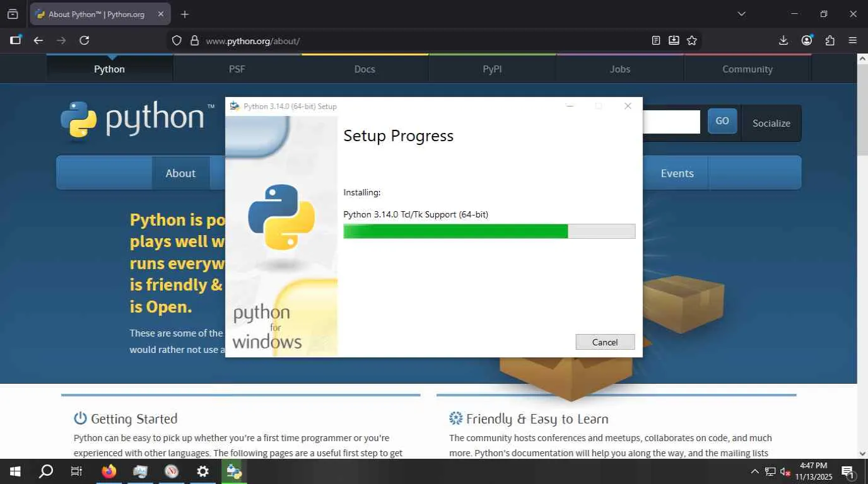Open the Socialize menu

tap(771, 123)
